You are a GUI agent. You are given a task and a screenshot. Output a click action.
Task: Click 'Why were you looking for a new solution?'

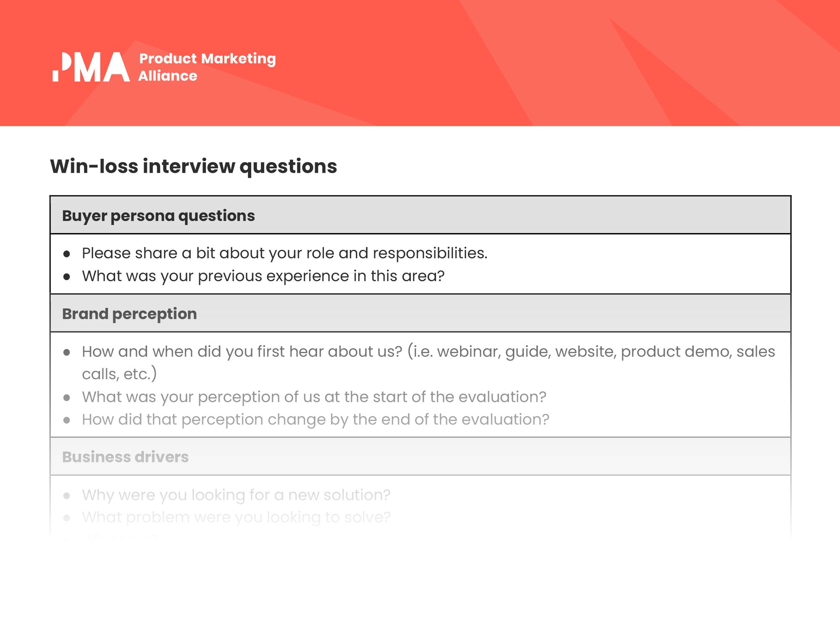point(236,495)
